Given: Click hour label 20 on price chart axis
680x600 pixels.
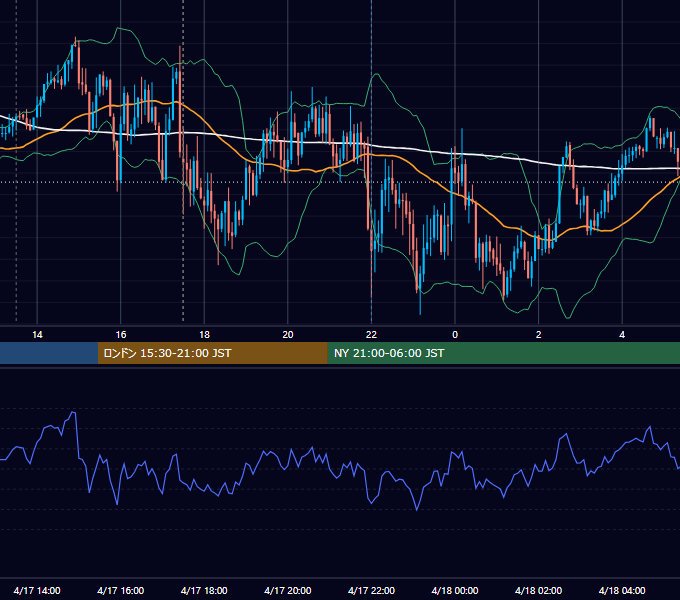Looking at the screenshot, I should (x=288, y=335).
